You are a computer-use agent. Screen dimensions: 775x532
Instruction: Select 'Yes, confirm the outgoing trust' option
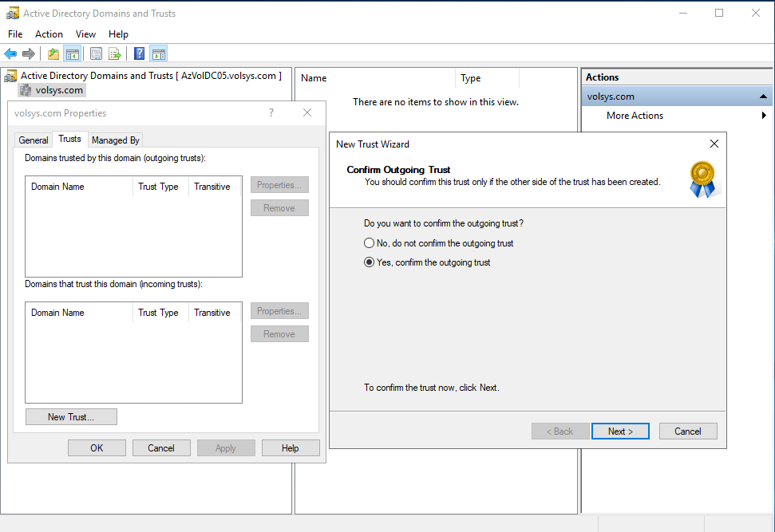tap(370, 262)
